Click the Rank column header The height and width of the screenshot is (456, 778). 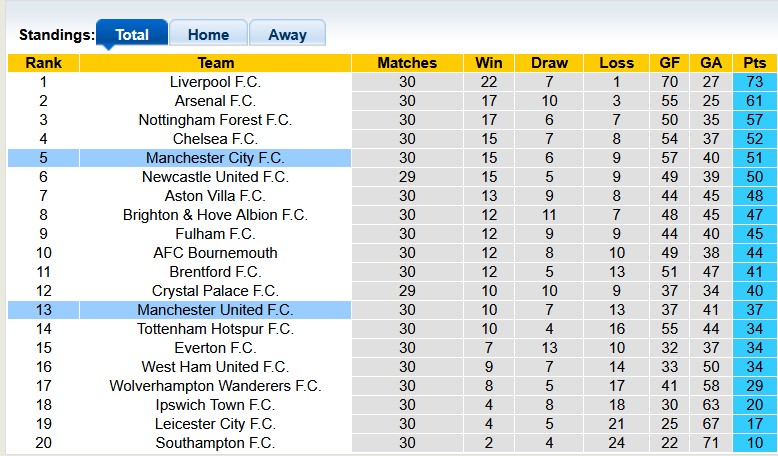(x=43, y=63)
